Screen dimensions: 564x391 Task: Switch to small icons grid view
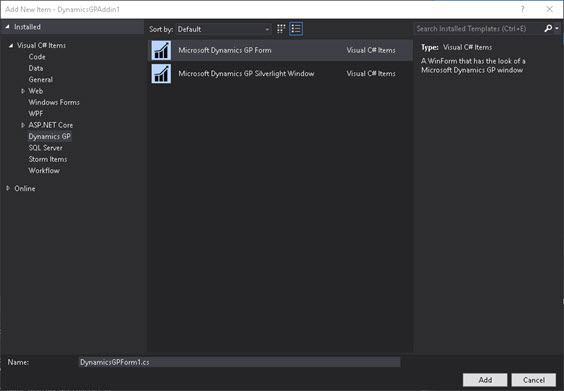[281, 29]
